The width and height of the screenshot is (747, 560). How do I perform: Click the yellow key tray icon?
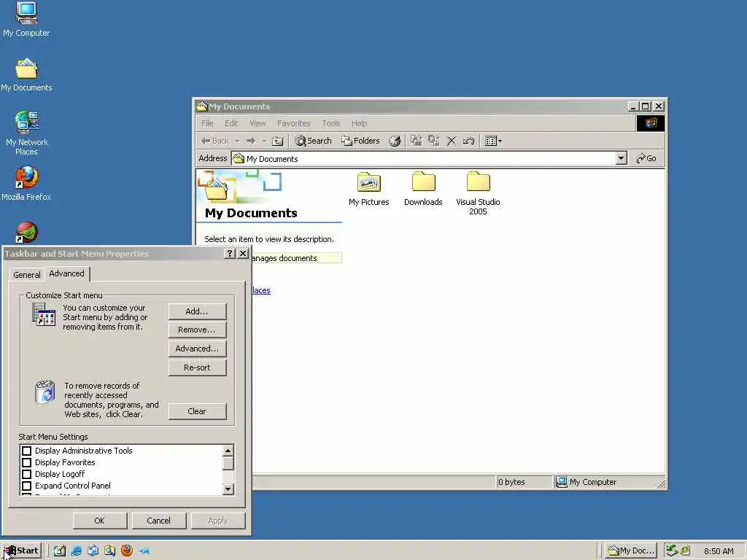(x=684, y=551)
